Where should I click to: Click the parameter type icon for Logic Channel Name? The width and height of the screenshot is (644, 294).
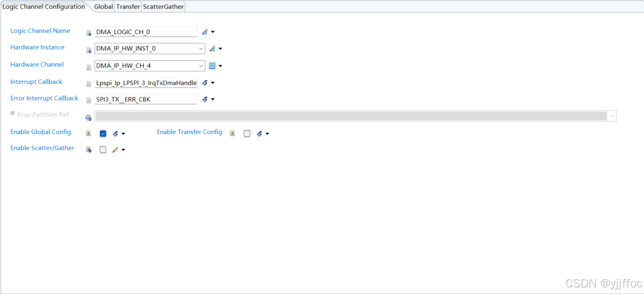(x=89, y=33)
